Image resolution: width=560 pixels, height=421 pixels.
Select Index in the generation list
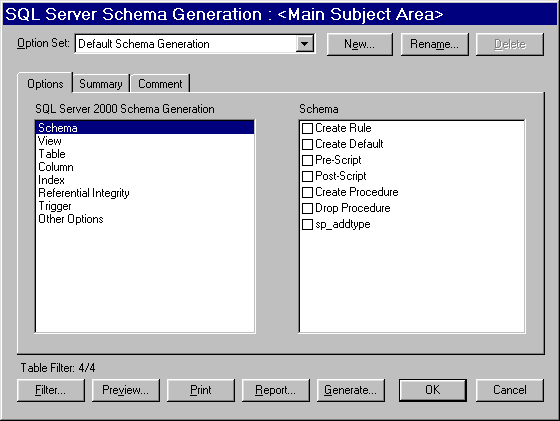(145, 180)
